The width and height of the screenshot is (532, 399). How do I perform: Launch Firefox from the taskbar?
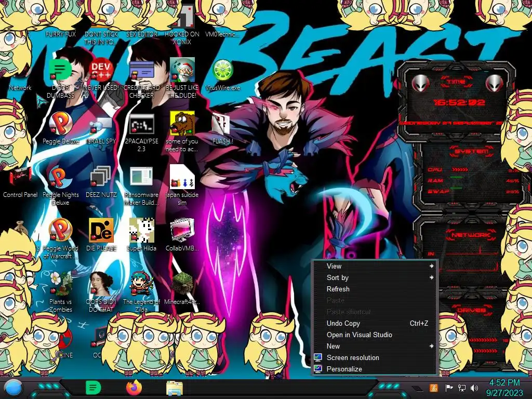click(x=134, y=388)
